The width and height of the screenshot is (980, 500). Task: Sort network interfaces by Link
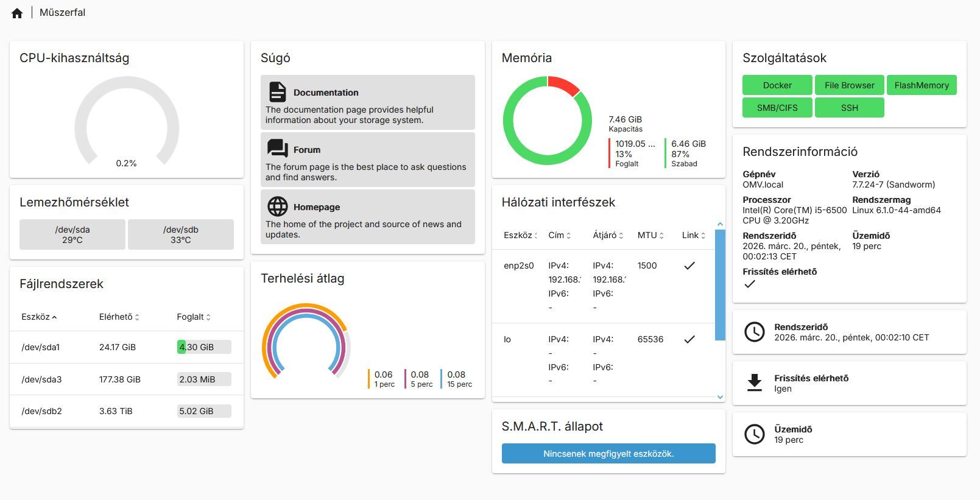[x=693, y=235]
